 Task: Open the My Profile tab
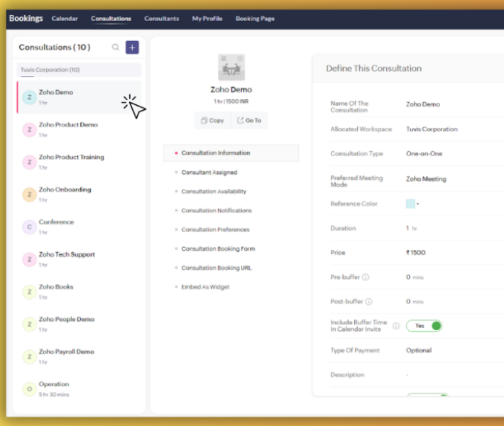[207, 18]
